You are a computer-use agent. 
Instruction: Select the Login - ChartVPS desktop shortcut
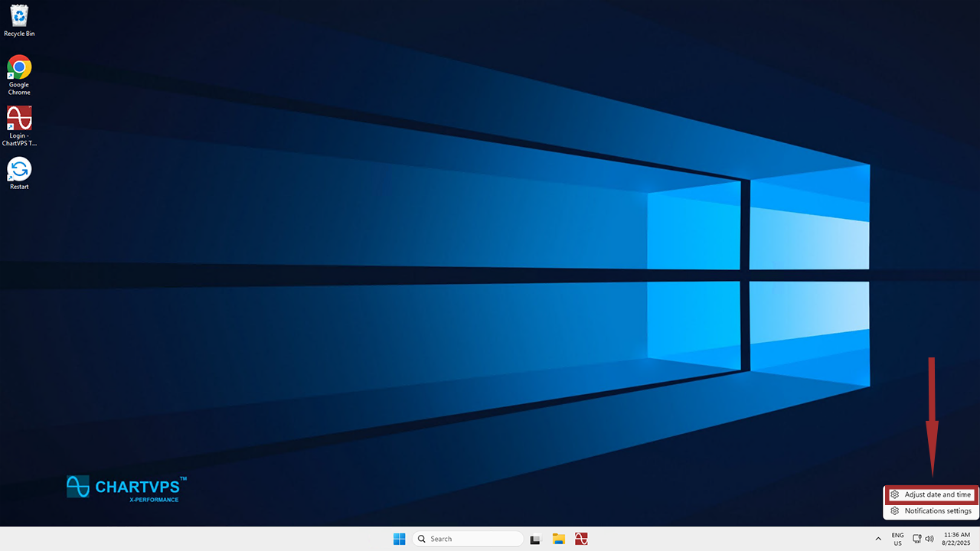click(x=19, y=125)
